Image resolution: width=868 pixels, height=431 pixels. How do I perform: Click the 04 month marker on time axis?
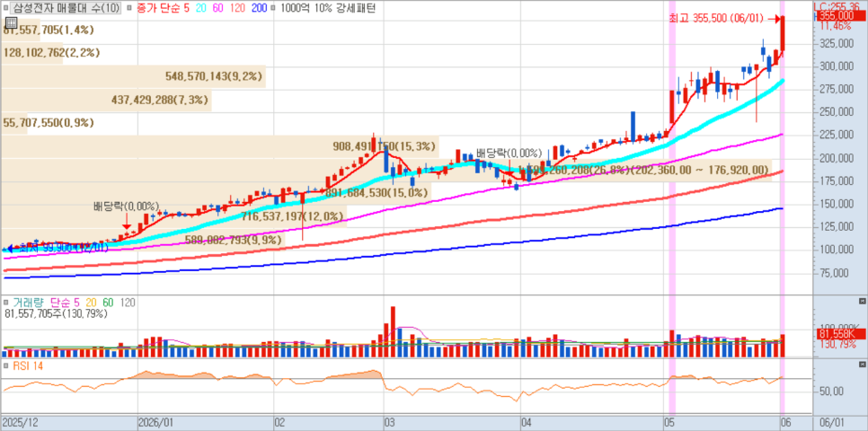[526, 423]
